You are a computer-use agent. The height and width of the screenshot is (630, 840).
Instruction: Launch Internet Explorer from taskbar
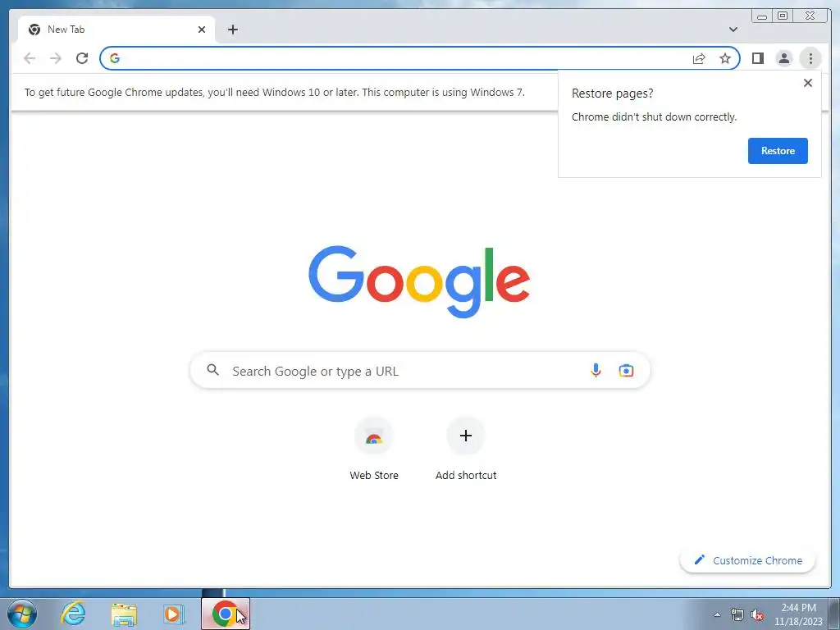[x=73, y=614]
